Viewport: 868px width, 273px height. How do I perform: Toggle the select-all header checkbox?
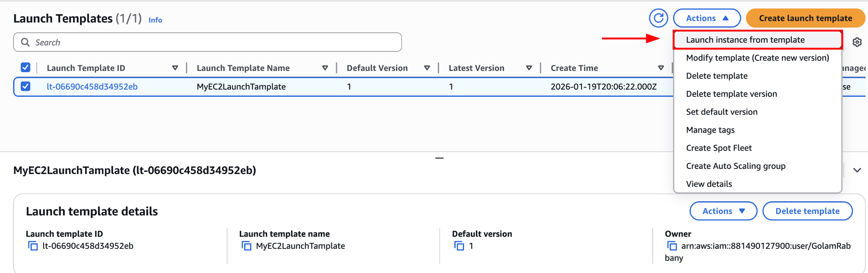(x=26, y=67)
